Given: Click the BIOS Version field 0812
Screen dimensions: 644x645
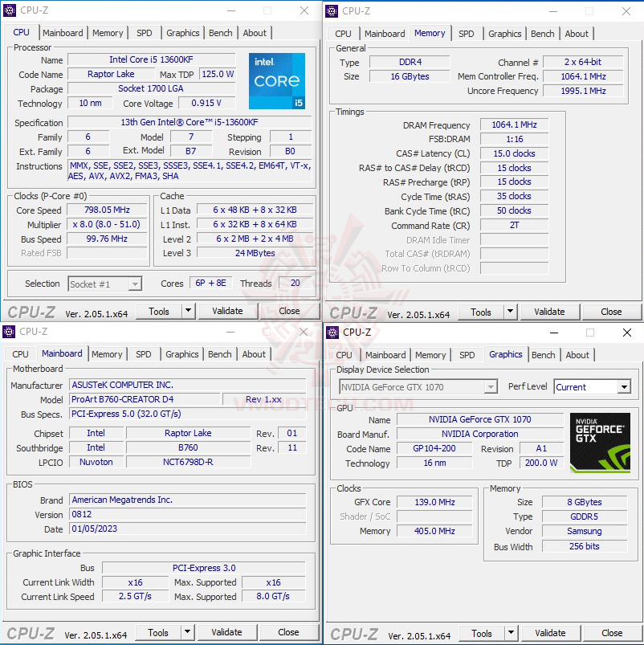Looking at the screenshot, I should 188,514.
